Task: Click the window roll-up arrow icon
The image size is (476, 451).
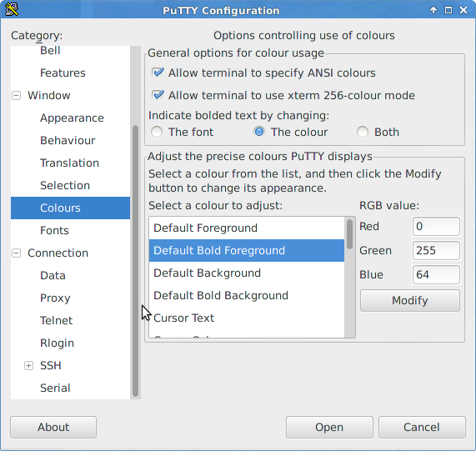Action: 433,10
